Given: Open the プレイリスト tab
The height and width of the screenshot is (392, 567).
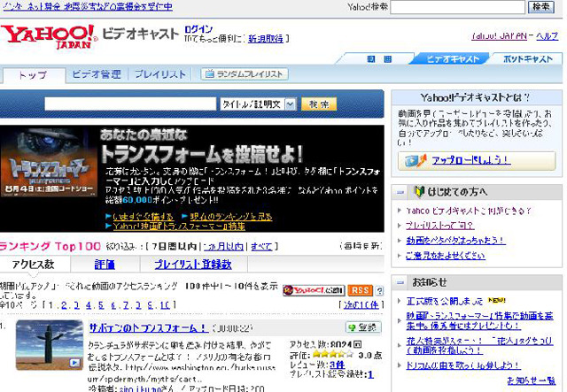Looking at the screenshot, I should tap(160, 74).
